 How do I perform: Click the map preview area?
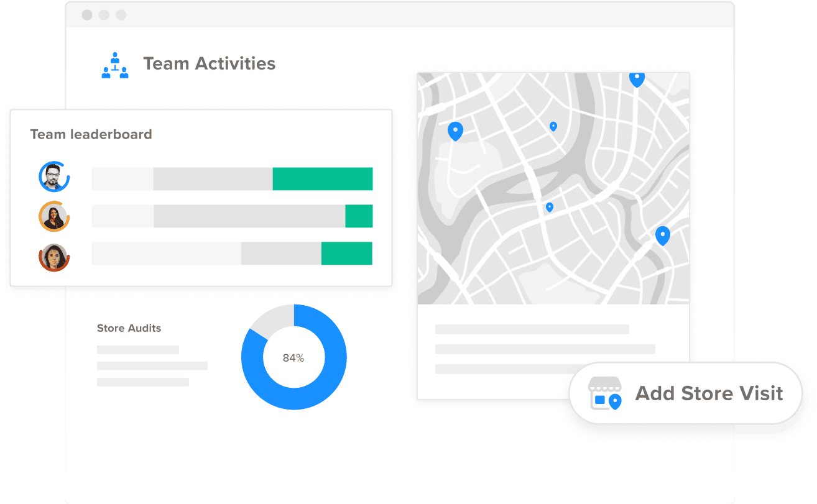click(553, 186)
